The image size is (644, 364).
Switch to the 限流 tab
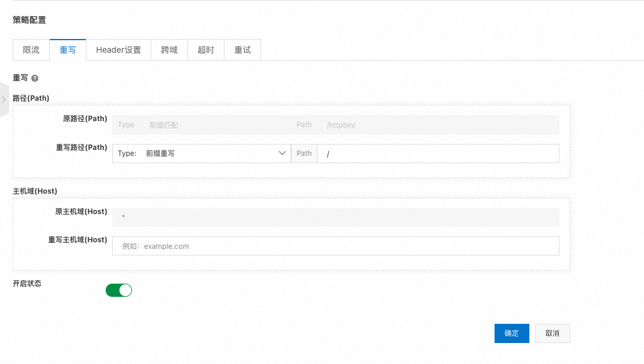(x=31, y=50)
